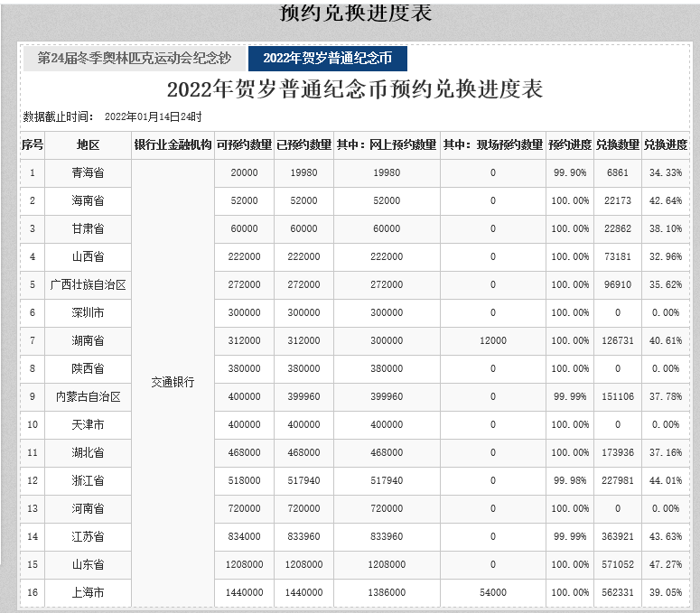Click the 地区 column header
This screenshot has width=700, height=613.
pos(88,144)
